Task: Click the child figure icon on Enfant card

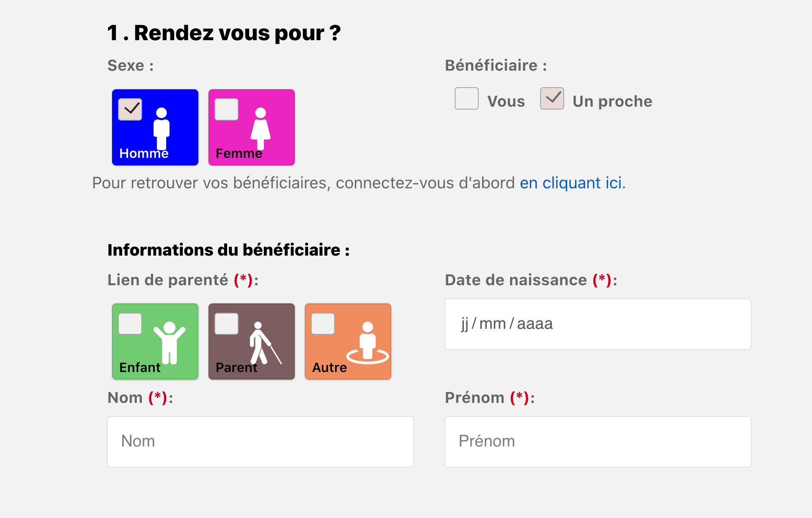Action: 170,342
